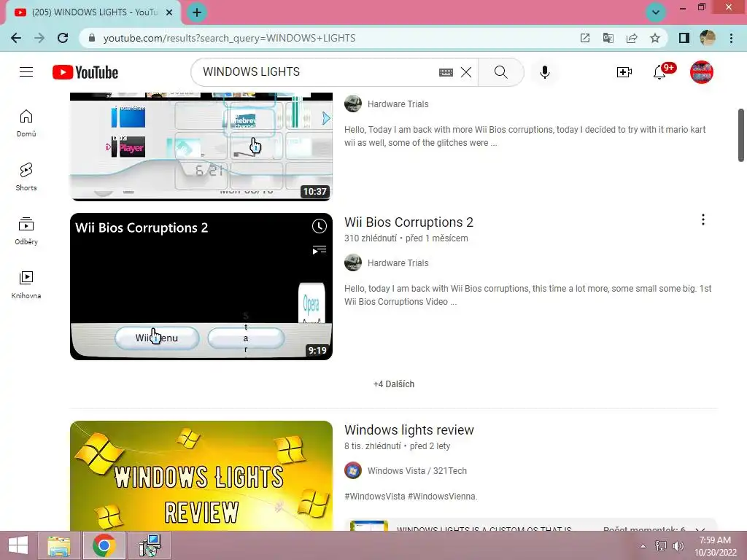Open the YouTube account avatar
The image size is (747, 560).
pyautogui.click(x=702, y=72)
